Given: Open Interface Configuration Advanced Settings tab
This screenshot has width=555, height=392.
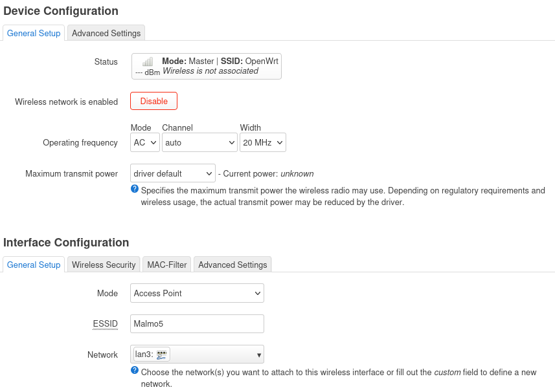Looking at the screenshot, I should click(232, 265).
